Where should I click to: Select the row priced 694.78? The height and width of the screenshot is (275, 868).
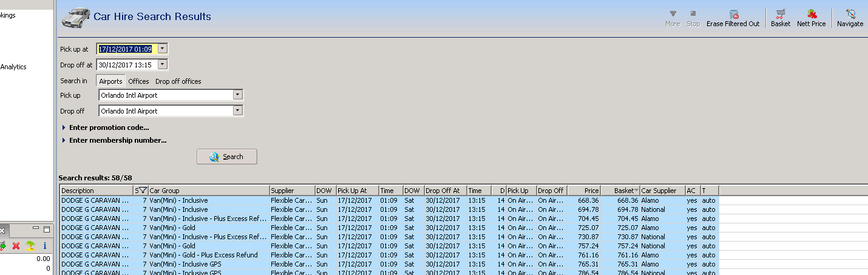coord(389,209)
